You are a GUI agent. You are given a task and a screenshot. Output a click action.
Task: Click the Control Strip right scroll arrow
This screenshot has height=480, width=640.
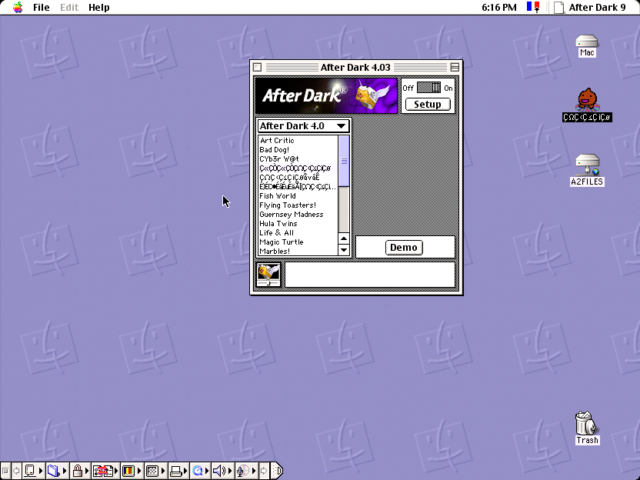coord(264,471)
